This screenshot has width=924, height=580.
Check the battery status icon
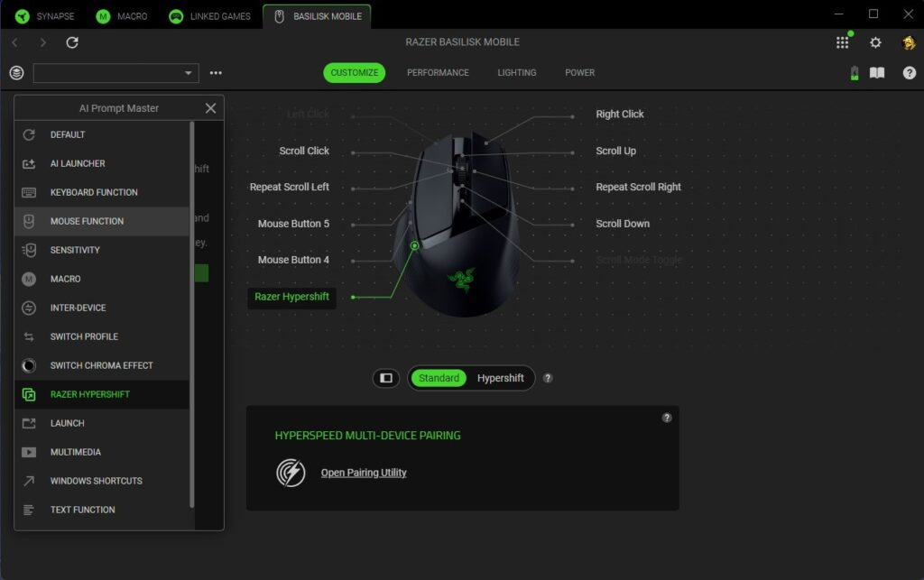tap(855, 73)
